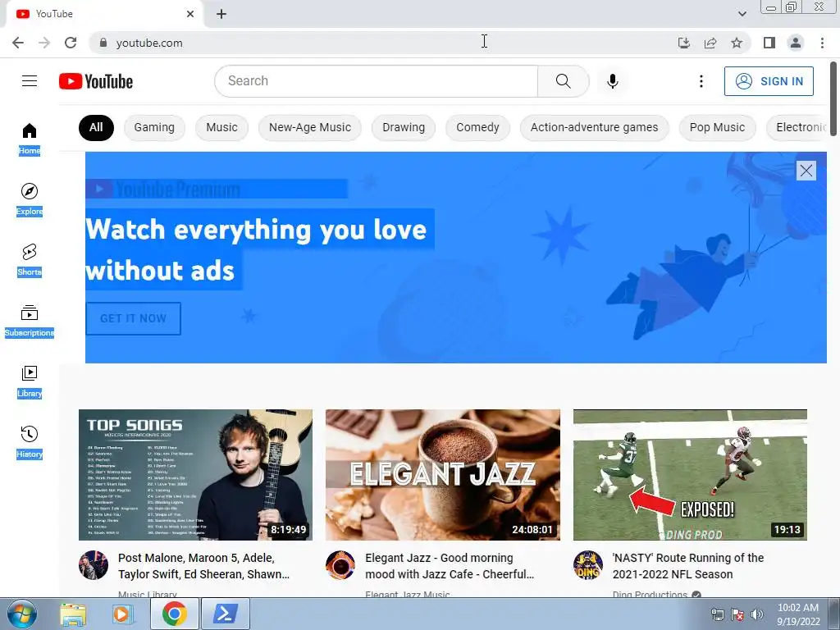Screen dimensions: 840x630
Task: Open Chrome three-dot menu
Action: tap(822, 43)
